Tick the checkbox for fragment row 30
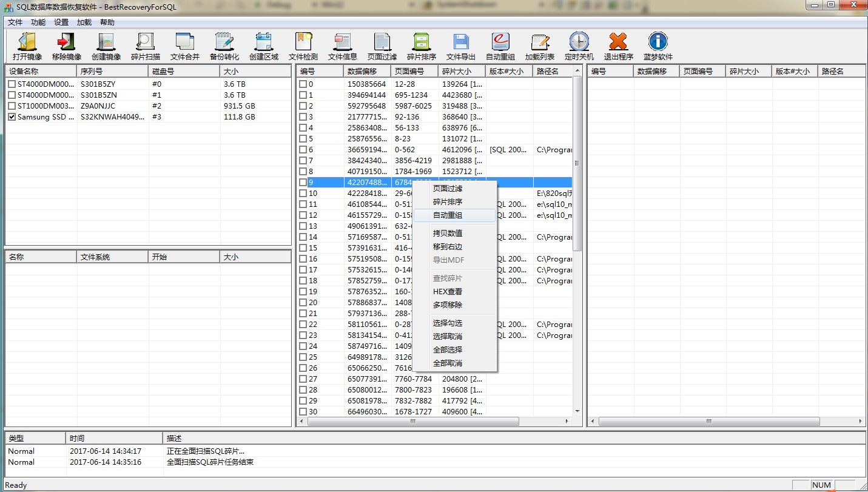 pyautogui.click(x=303, y=412)
